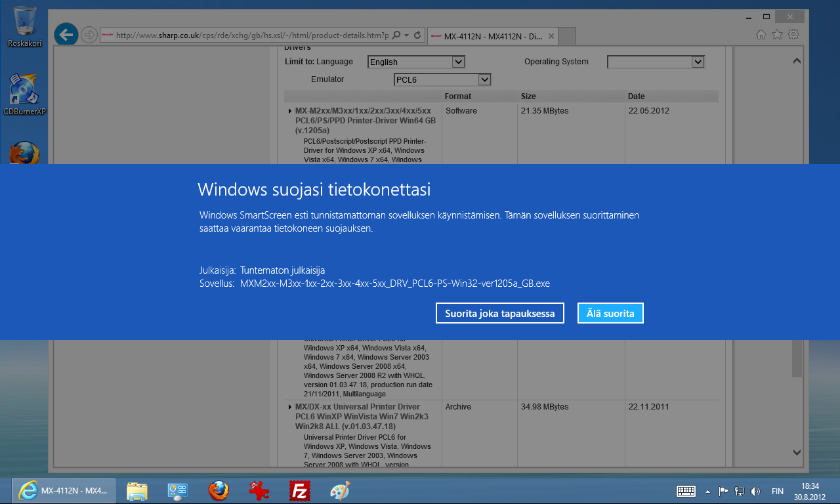Open the CDBurnerXP desktop shortcut

pos(25,95)
